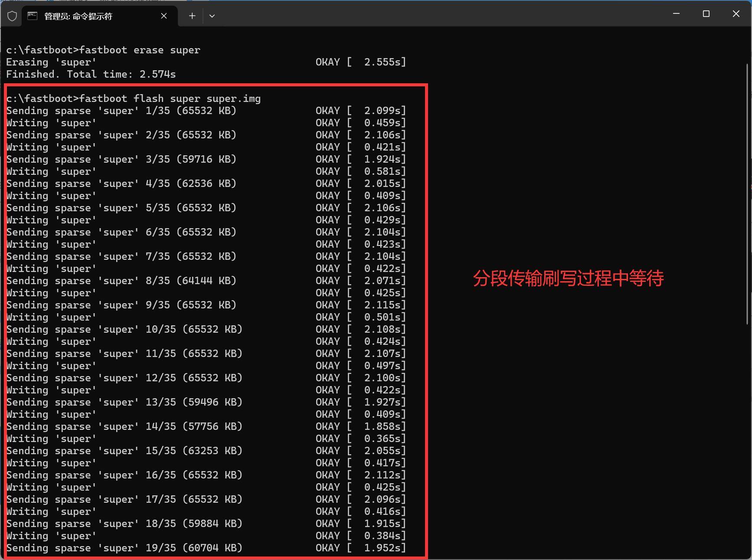Click the 'OKAY [ 0.365s]' timing value

point(361,439)
